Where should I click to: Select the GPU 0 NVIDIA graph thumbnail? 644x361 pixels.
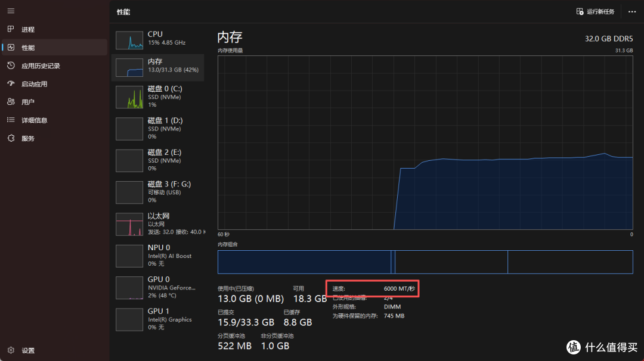129,288
